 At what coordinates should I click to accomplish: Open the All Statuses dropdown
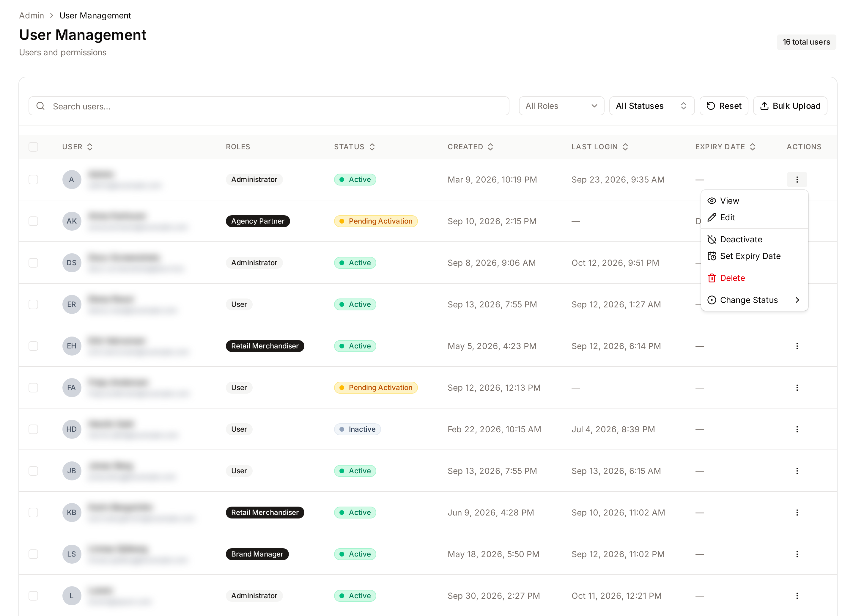coord(652,106)
